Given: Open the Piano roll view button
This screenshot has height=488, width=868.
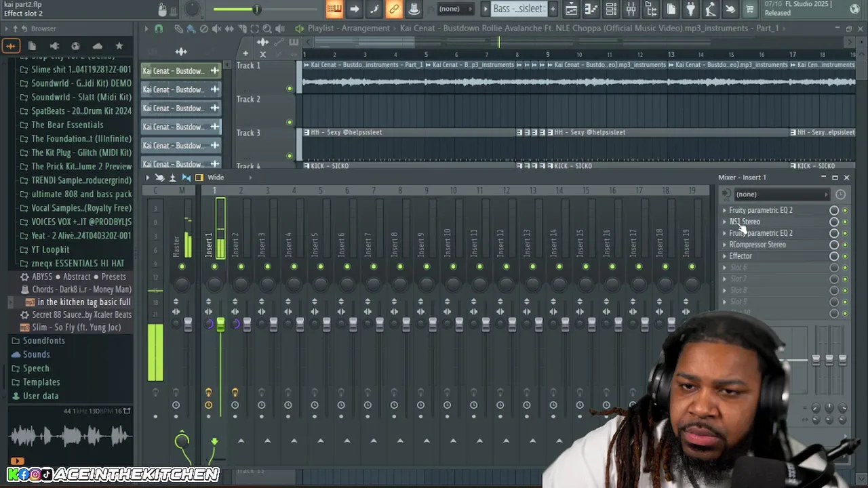Looking at the screenshot, I should [591, 9].
